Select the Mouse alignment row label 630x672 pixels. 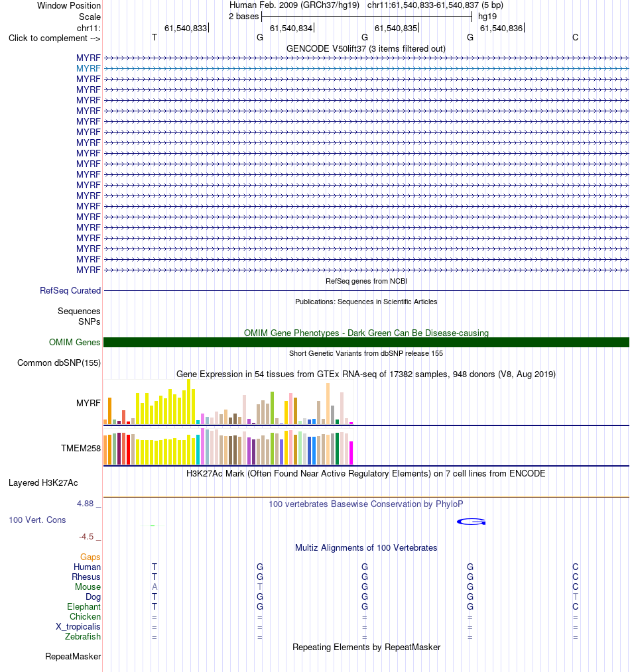point(88,587)
